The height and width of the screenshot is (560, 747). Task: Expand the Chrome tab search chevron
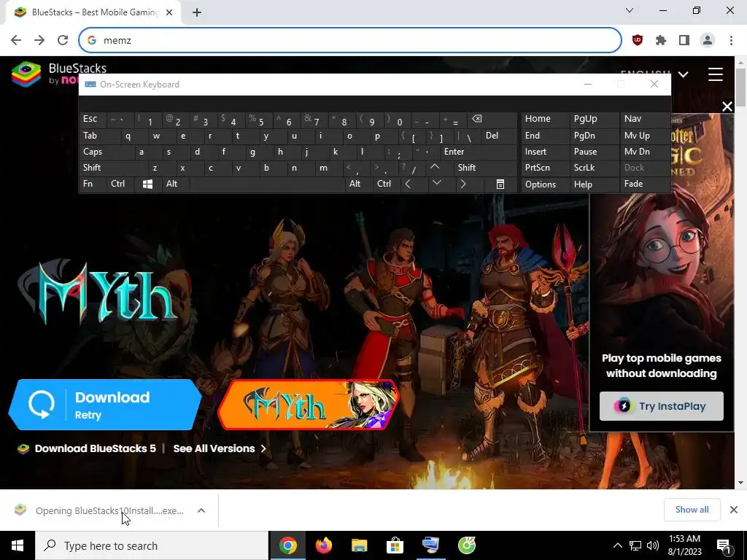[630, 10]
